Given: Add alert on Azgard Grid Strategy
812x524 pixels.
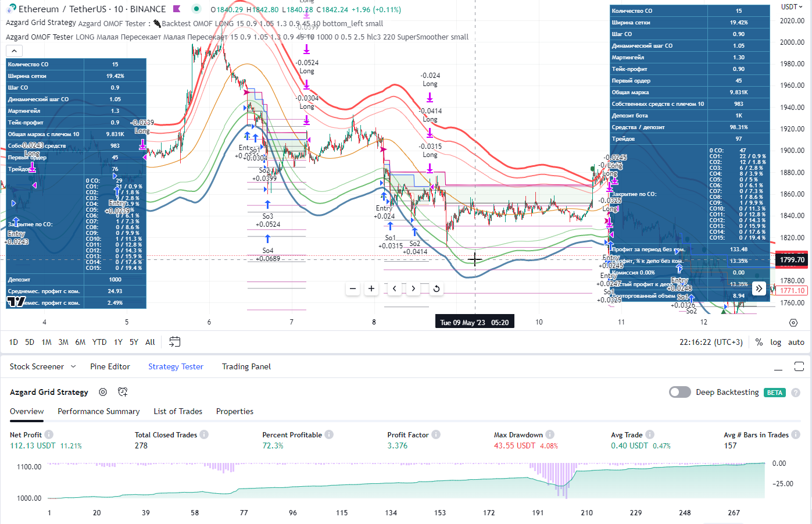Looking at the screenshot, I should tap(123, 392).
